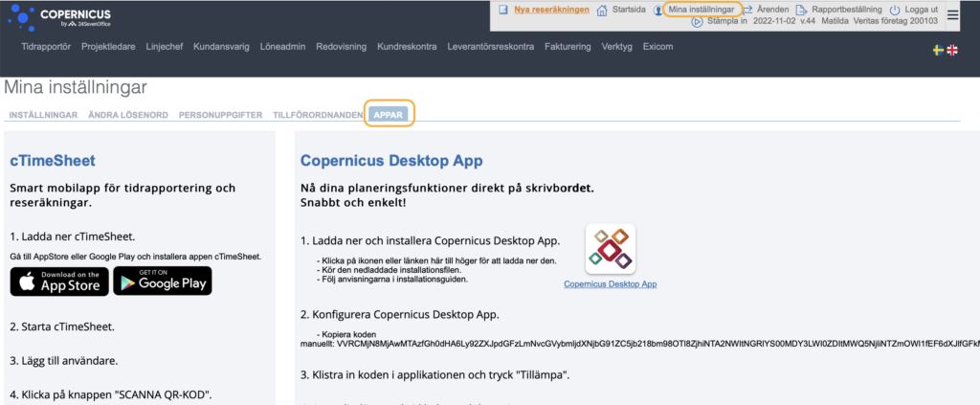Screen dimensions: 980x405
Task: Click the document icon beside Nya reseräkningen
Action: click(x=503, y=10)
